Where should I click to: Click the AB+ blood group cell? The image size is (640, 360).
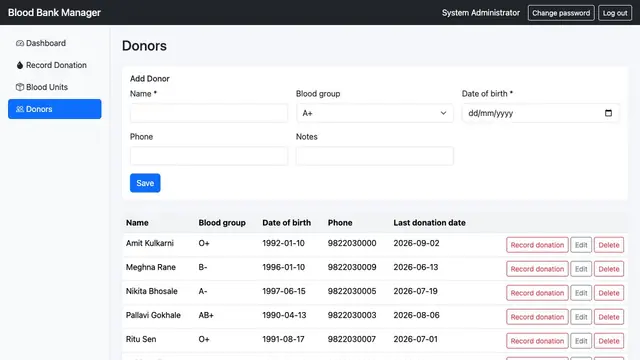(206, 315)
